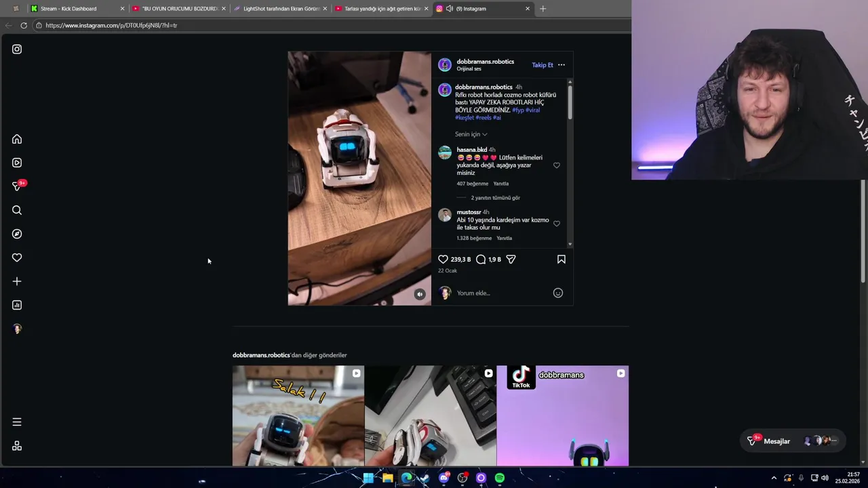
Task: Open Discord from taskbar
Action: pyautogui.click(x=444, y=478)
